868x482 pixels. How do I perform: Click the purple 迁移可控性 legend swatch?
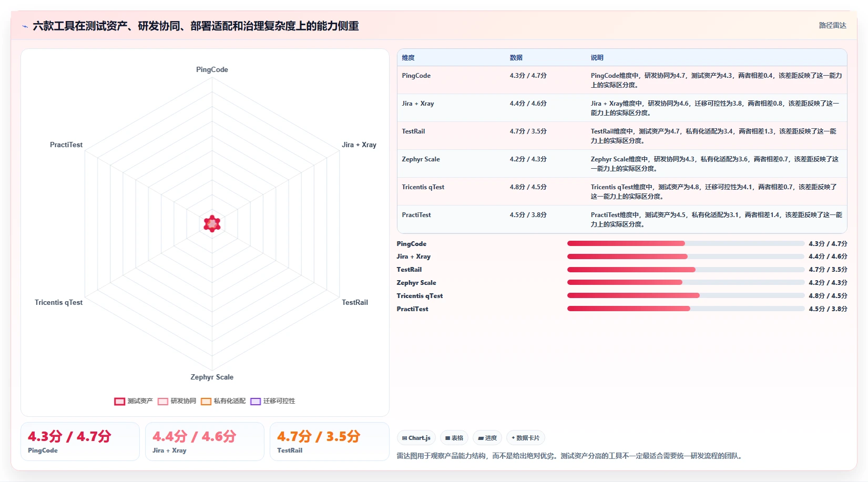(256, 401)
